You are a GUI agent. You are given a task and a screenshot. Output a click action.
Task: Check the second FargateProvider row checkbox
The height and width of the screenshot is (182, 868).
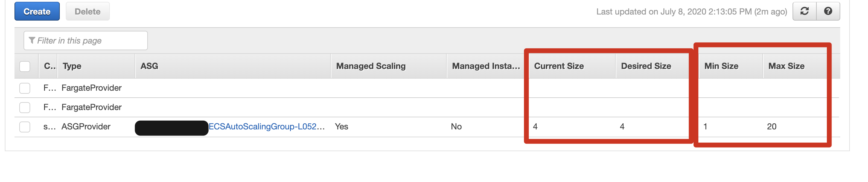tap(25, 107)
